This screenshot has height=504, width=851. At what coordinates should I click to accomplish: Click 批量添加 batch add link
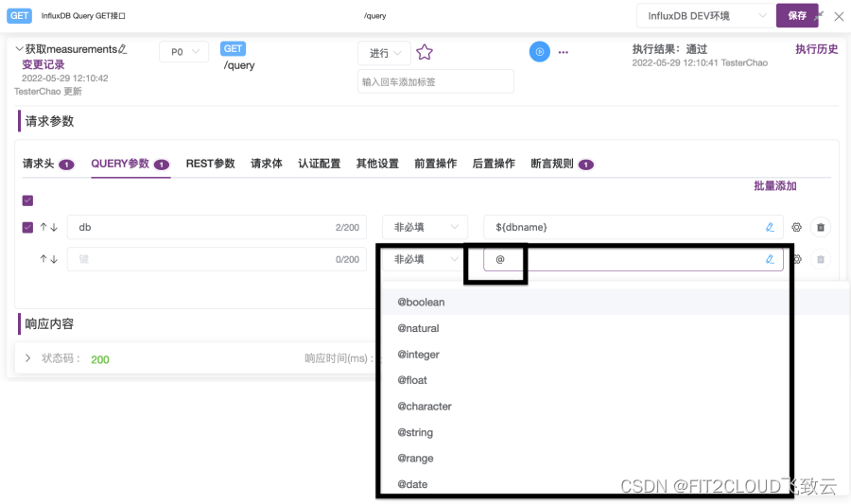pyautogui.click(x=775, y=186)
